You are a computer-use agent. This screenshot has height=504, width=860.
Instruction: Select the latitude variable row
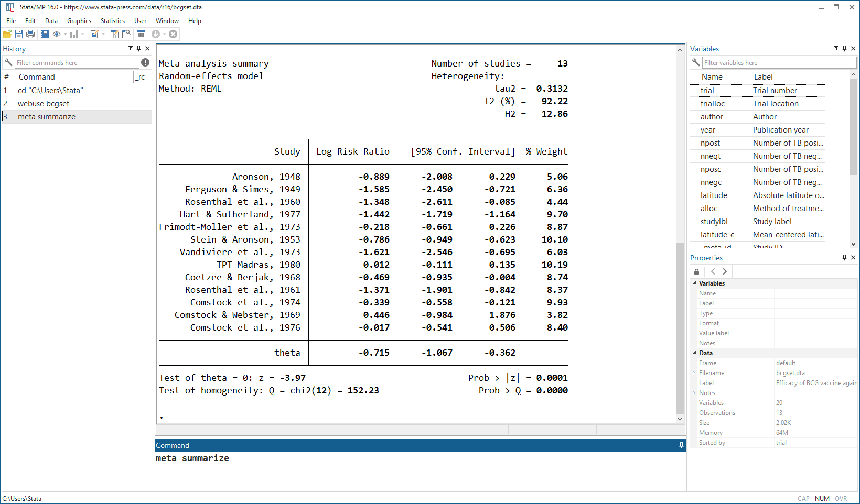click(x=758, y=195)
